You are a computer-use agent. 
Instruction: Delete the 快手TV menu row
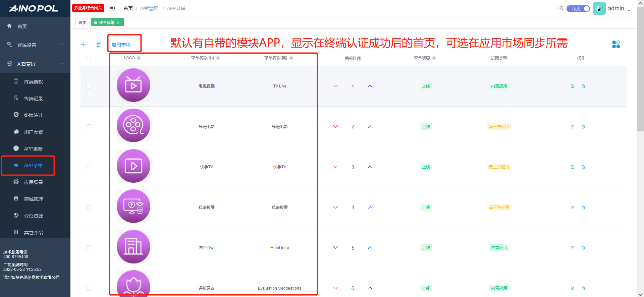pos(583,167)
